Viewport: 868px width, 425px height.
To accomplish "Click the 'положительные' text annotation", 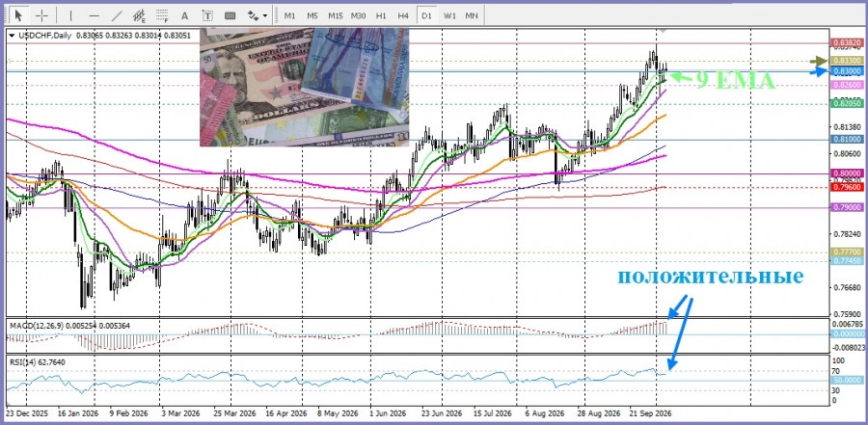I will click(711, 277).
